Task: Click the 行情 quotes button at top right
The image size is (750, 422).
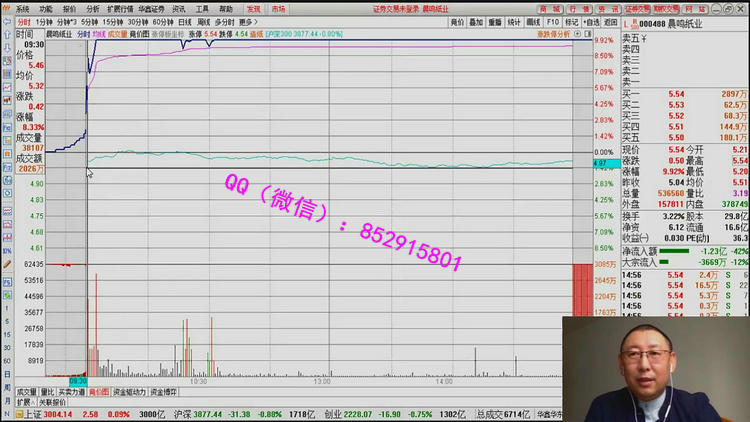Action: [x=579, y=8]
